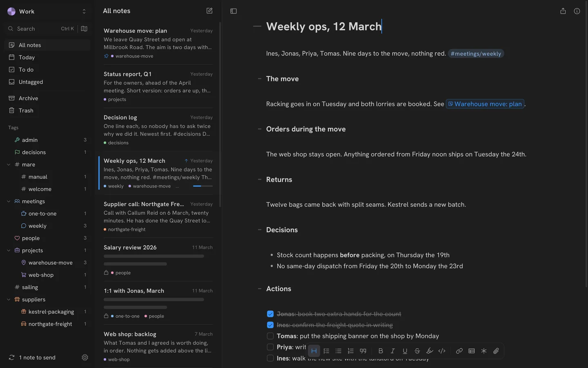Attach a file with the paperclip icon
This screenshot has width=588, height=368.
coord(496,351)
